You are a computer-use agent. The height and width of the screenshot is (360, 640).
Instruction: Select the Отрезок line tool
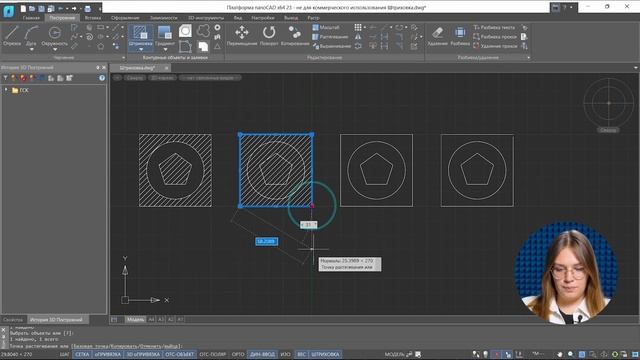12,36
